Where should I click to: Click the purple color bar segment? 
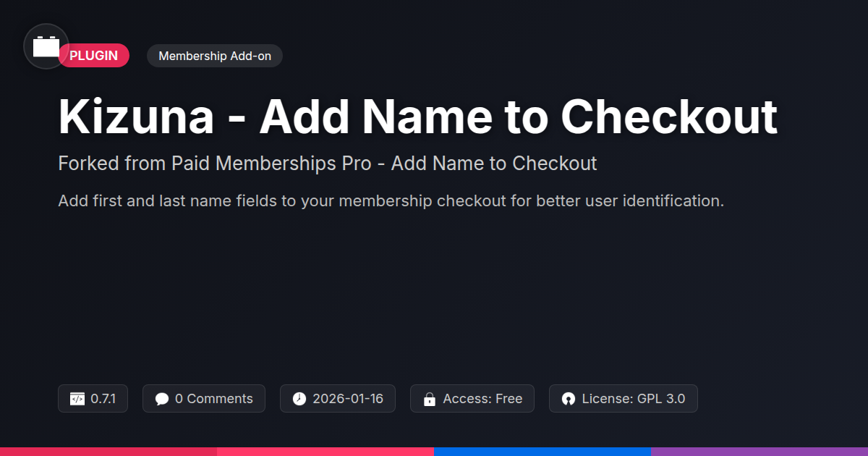759,451
